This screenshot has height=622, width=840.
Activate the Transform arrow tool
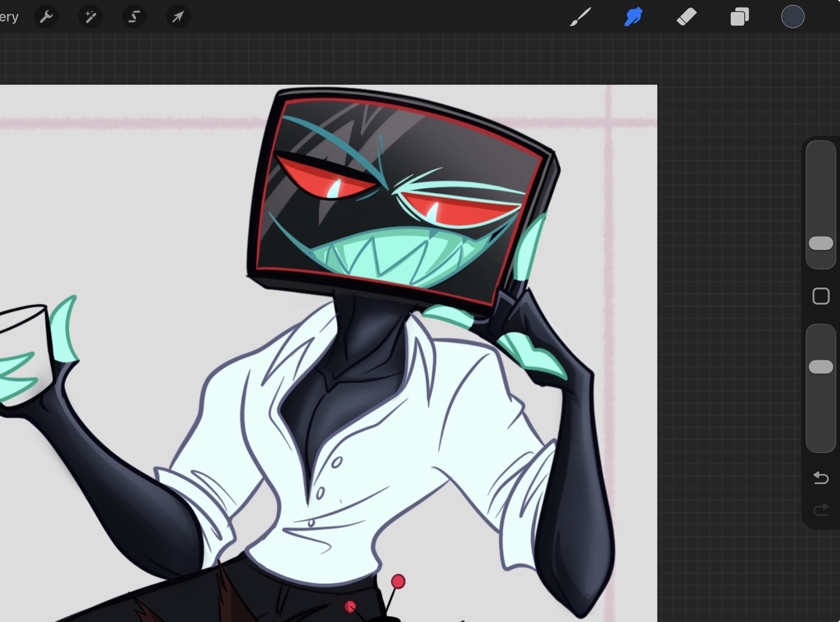click(178, 17)
